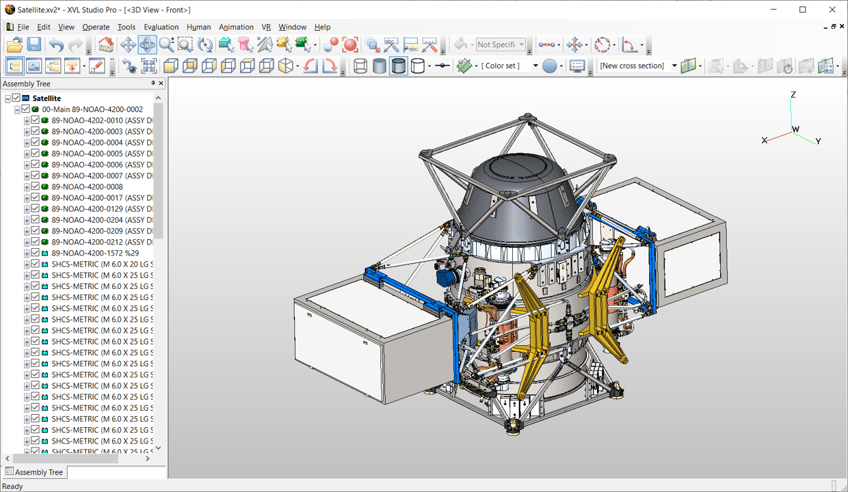Expand the 89-NOAO-4202-0010 tree node

pyautogui.click(x=26, y=121)
